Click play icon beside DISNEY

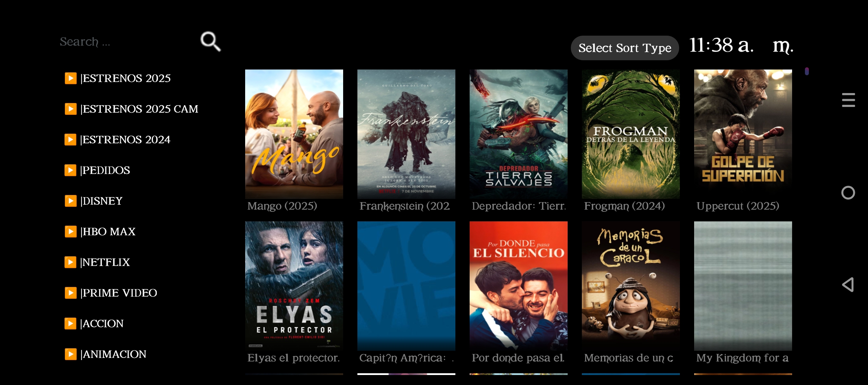click(71, 201)
